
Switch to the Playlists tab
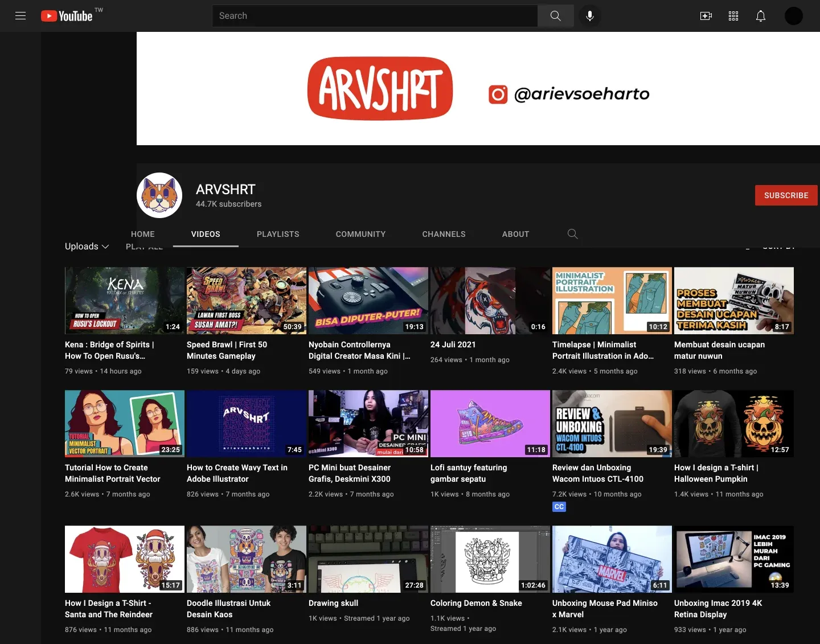coord(278,234)
